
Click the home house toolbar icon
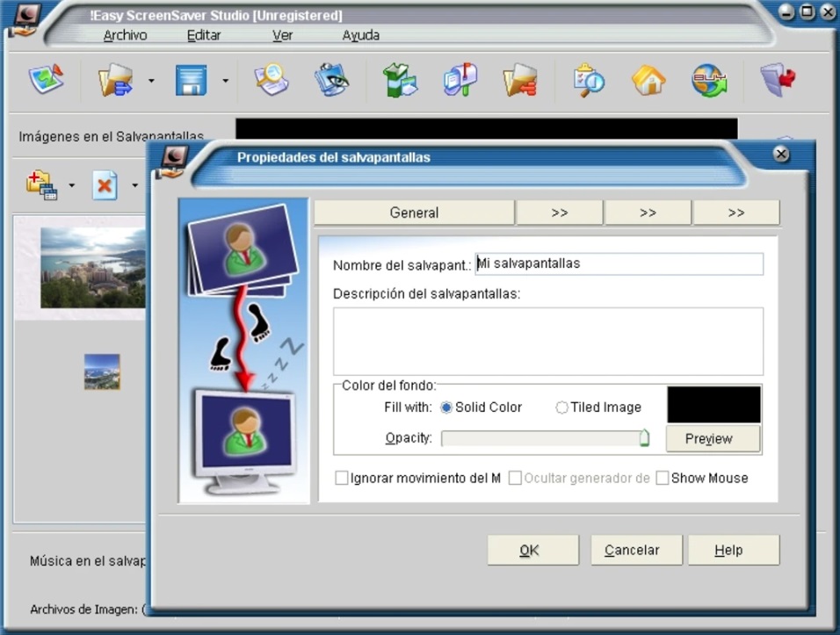648,80
